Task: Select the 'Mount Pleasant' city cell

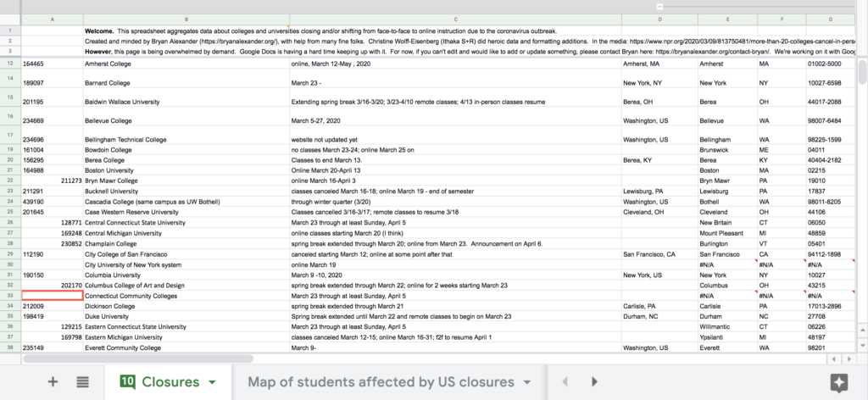Action: pyautogui.click(x=727, y=233)
